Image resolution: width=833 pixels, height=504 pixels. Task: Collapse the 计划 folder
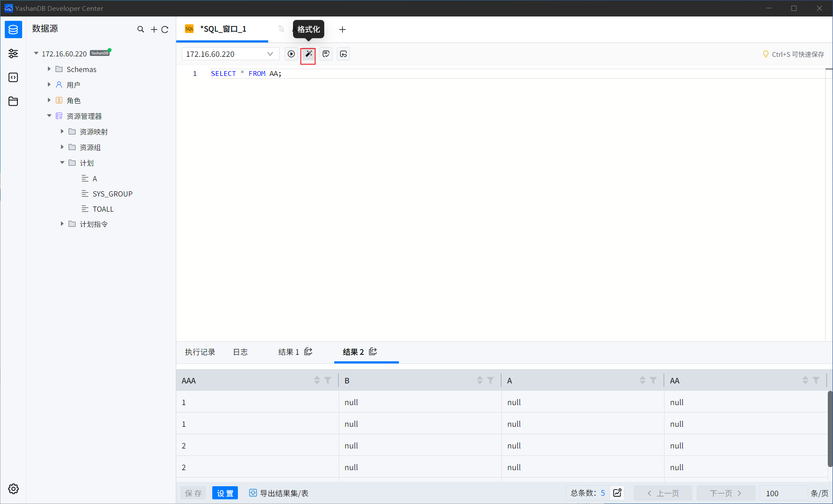[62, 163]
